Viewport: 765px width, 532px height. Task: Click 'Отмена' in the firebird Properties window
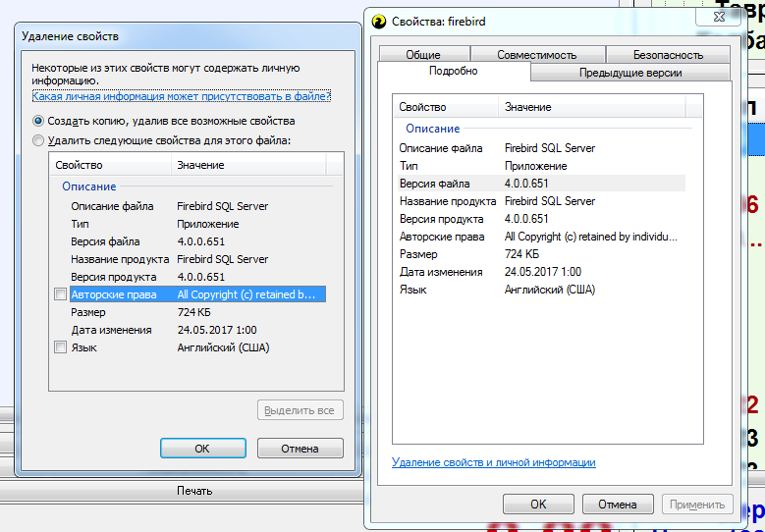click(618, 504)
